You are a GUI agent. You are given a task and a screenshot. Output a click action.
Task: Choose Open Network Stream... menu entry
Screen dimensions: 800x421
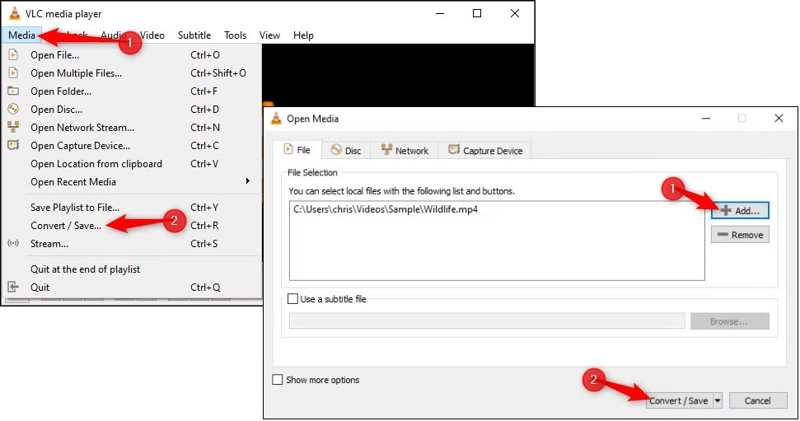coord(132,128)
